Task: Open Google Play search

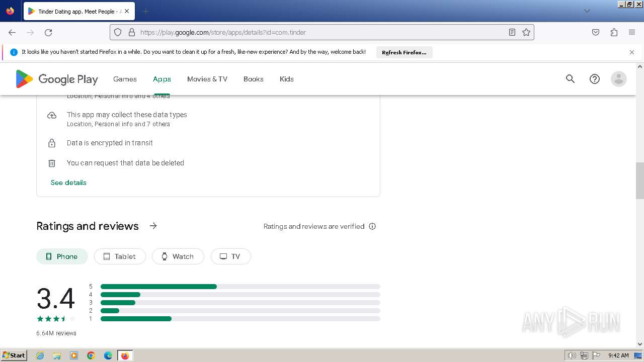Action: point(570,79)
